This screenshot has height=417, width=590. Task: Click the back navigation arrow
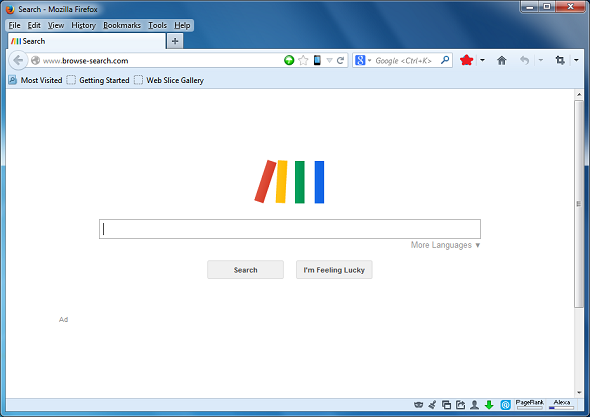(18, 60)
